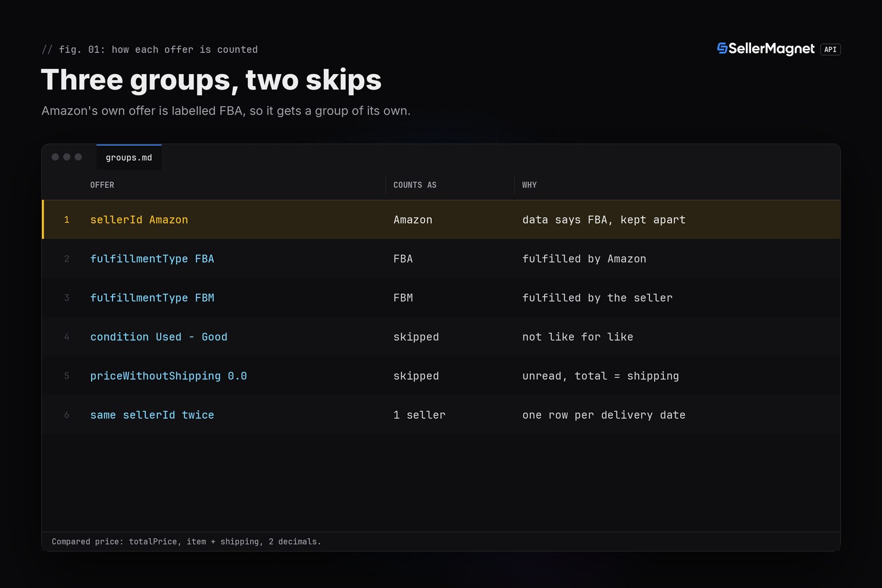Select the 'sellerId Amazon' offer cell
The height and width of the screenshot is (588, 882).
139,220
